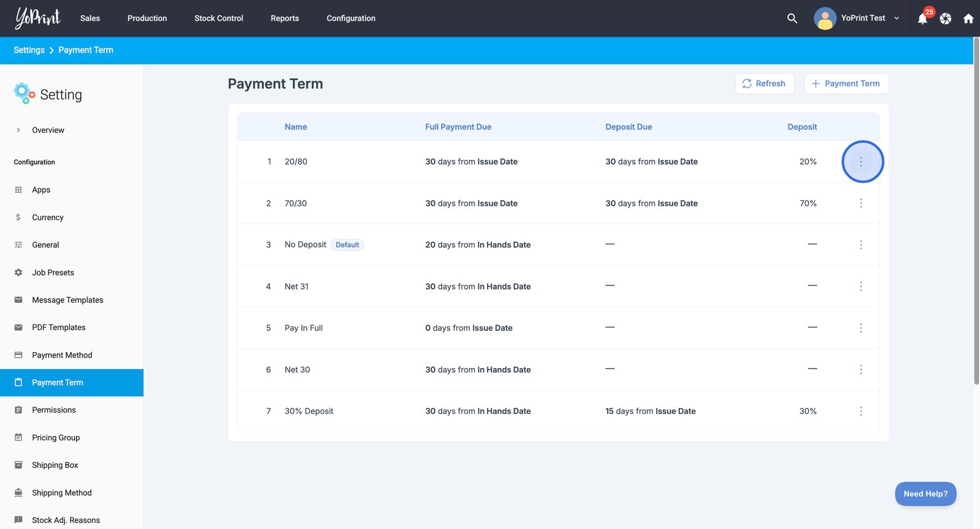980x529 pixels.
Task: Click options icon for 30% Deposit row
Action: [861, 411]
